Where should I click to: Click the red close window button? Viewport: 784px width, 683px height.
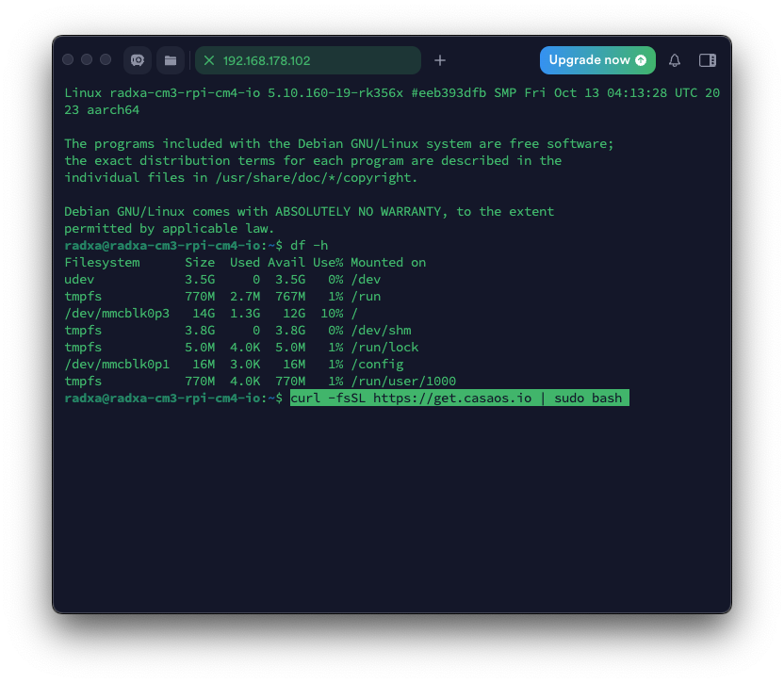point(68,60)
